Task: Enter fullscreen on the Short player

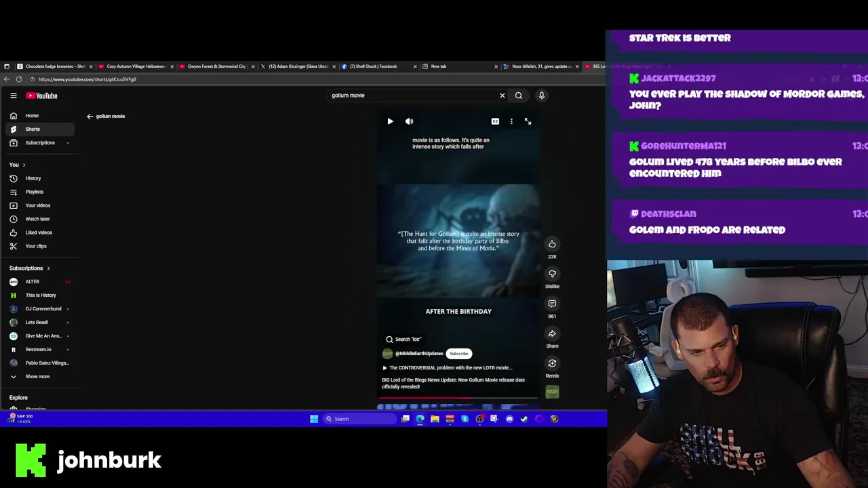Action: 528,121
